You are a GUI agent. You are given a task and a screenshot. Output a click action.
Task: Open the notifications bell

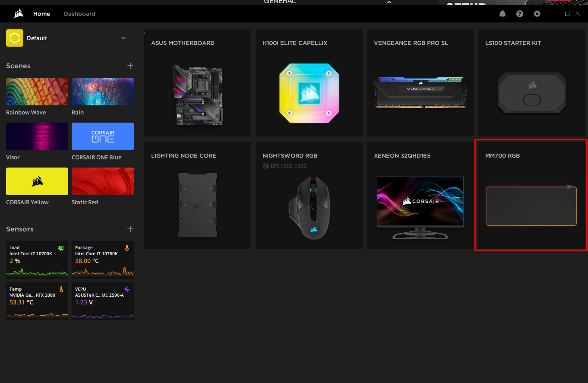point(502,13)
